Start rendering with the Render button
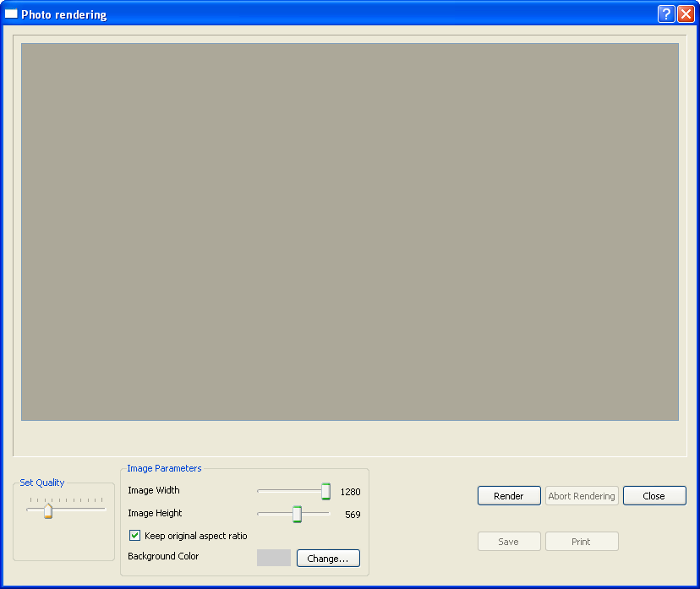 coord(509,496)
